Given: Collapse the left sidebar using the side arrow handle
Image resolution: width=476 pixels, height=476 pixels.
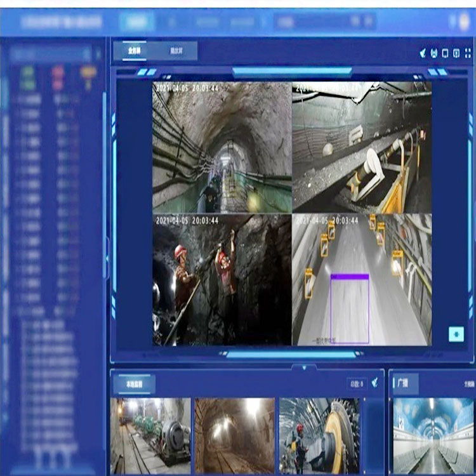Looking at the screenshot, I should coord(107,258).
